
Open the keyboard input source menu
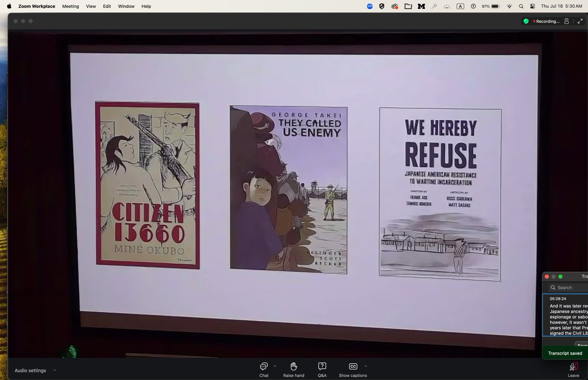click(x=460, y=6)
